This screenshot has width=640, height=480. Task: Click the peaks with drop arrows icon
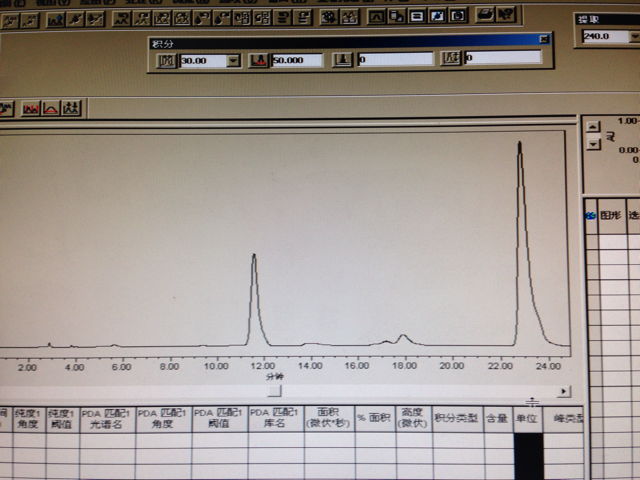[x=71, y=108]
